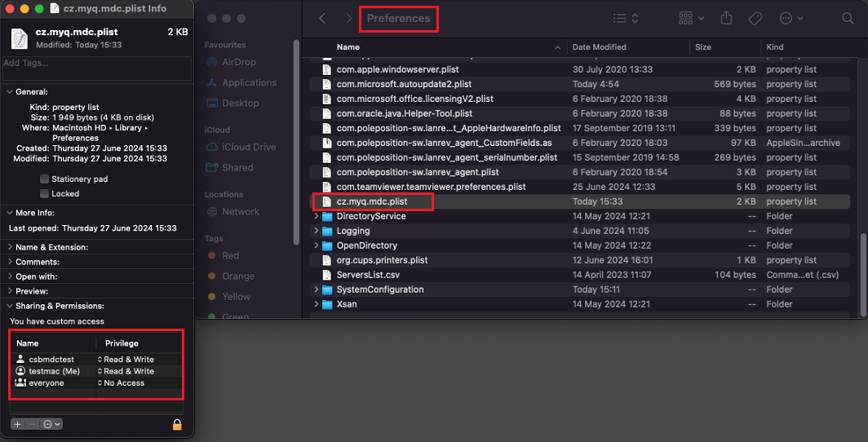Viewport: 868px width, 442px height.
Task: Select the cz.myq.mdc.plist file
Action: [x=371, y=201]
